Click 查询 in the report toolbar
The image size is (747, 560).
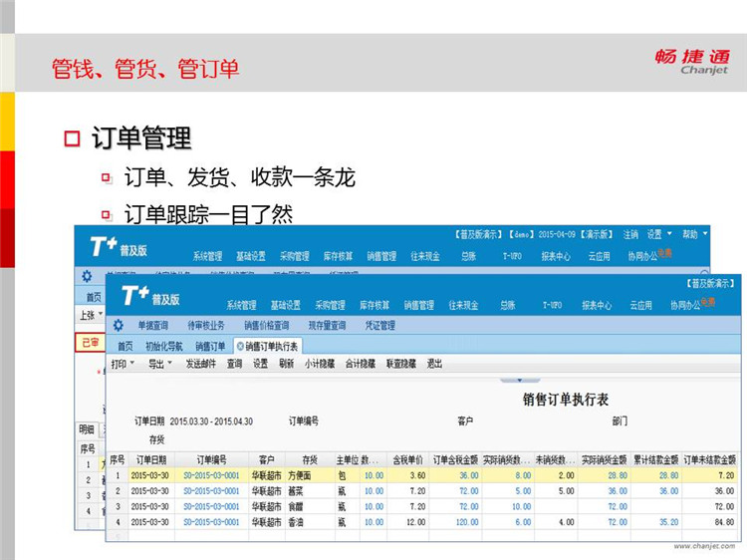click(234, 364)
